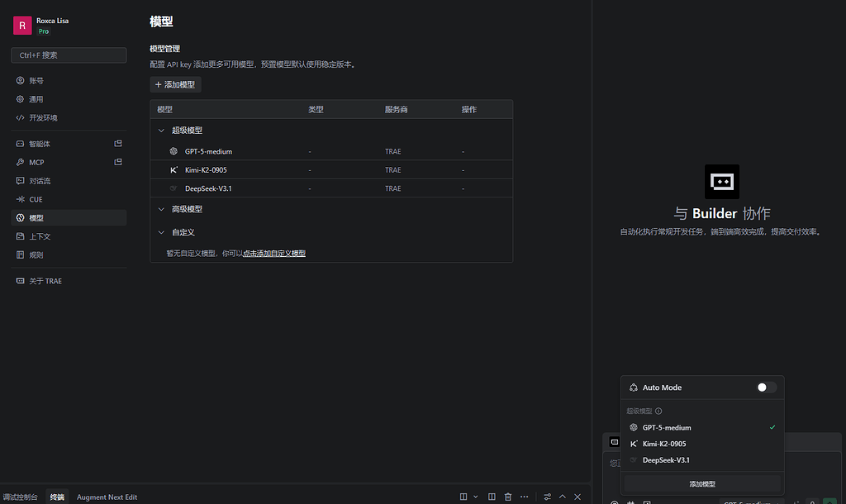Screen dimensions: 846x504
Task: Click the panel settings sliders icon
Action: [x=547, y=497]
